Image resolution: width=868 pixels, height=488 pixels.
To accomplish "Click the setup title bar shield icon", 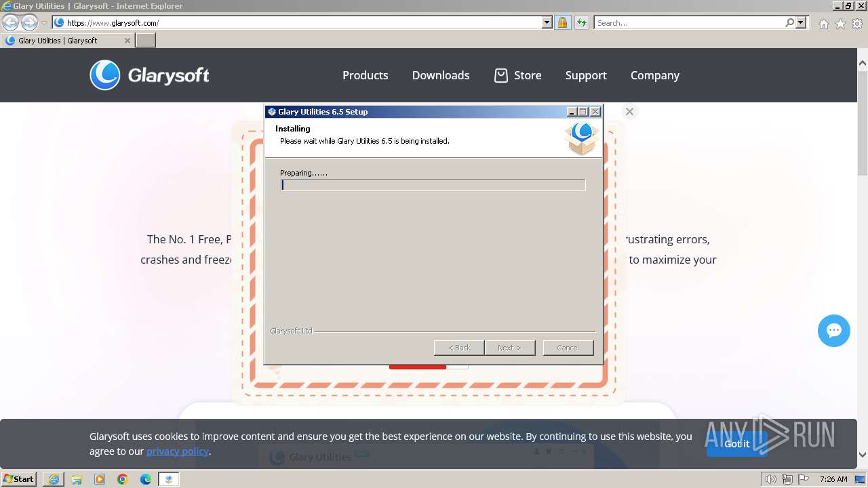I will pyautogui.click(x=272, y=112).
